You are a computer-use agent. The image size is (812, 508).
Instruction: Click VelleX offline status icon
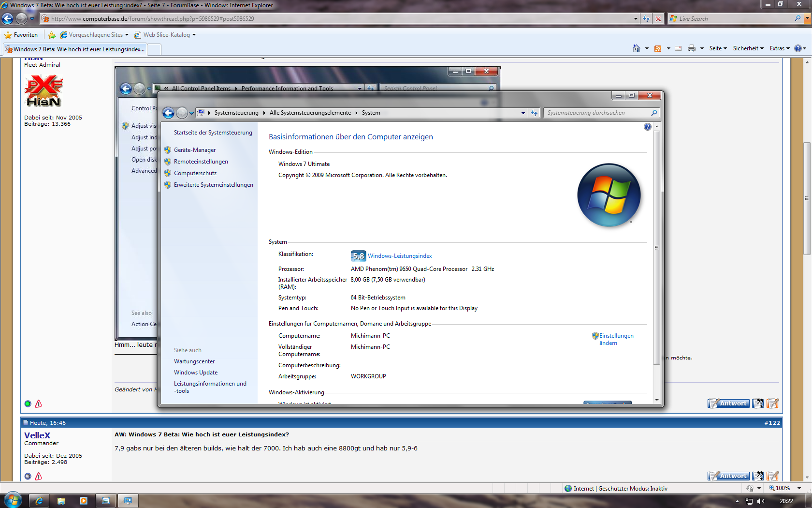28,476
